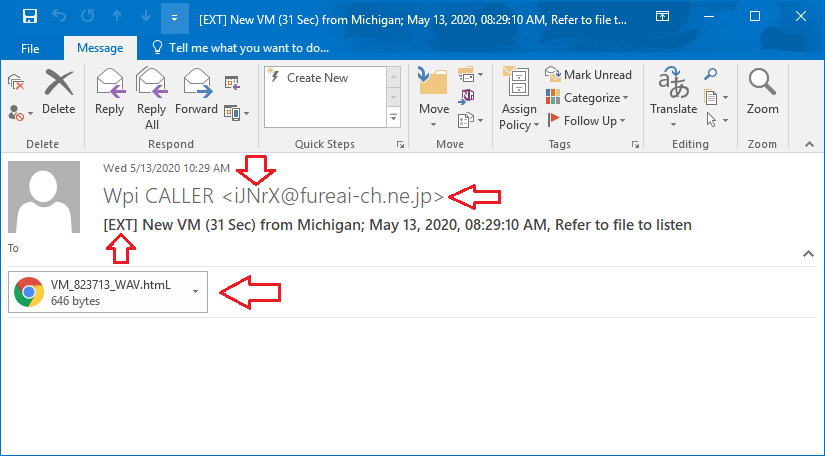Open the Move dropdown button
825x456 pixels.
click(434, 99)
